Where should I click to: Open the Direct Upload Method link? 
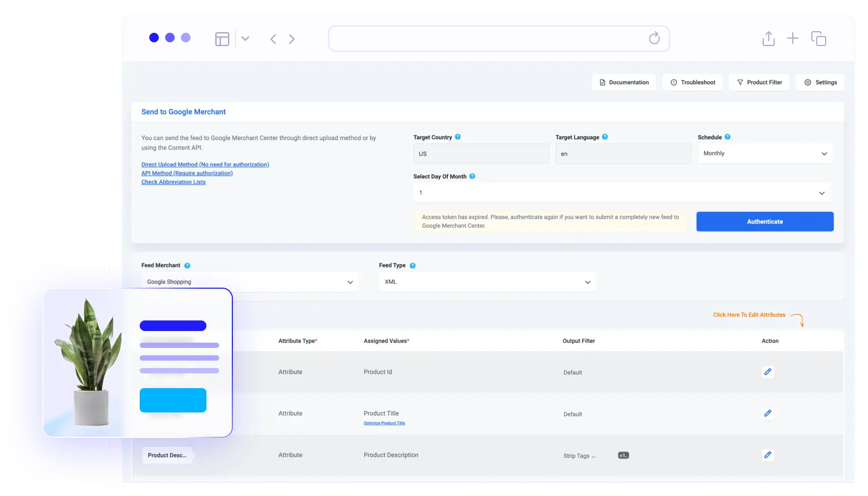[x=205, y=164]
